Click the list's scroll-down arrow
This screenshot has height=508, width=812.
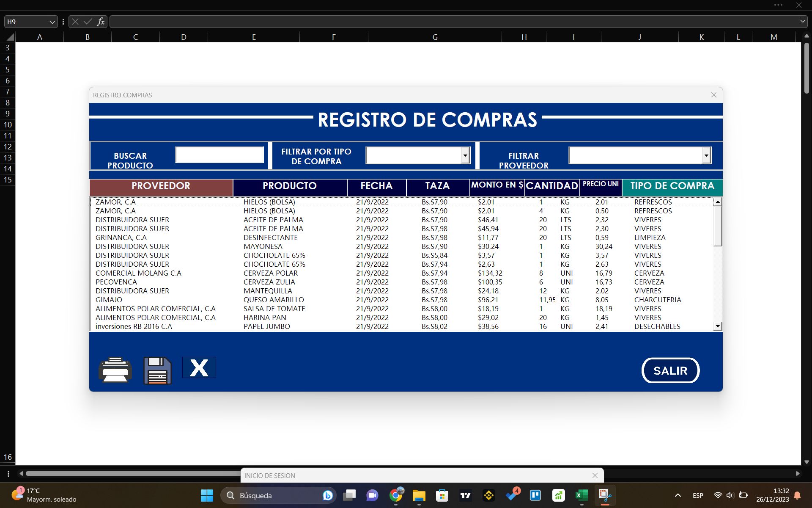pos(718,326)
